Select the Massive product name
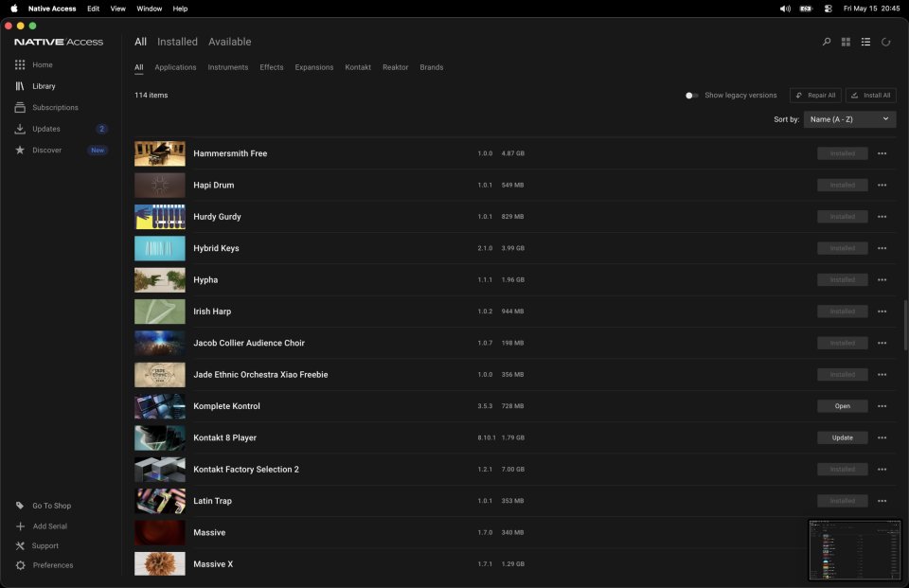Image resolution: width=909 pixels, height=588 pixels. pyautogui.click(x=209, y=532)
